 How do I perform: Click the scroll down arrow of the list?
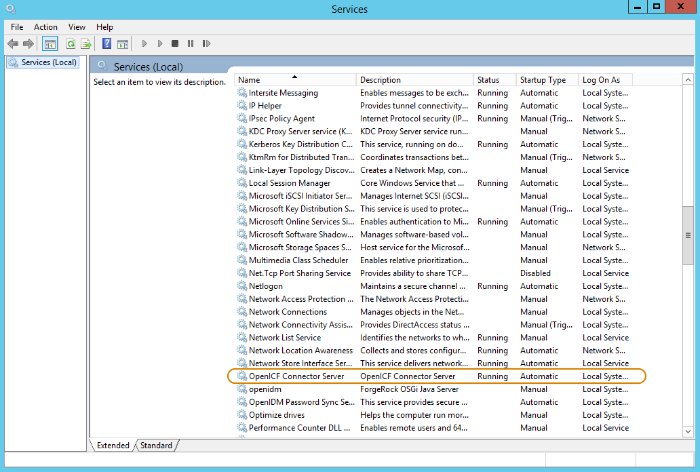pos(688,431)
